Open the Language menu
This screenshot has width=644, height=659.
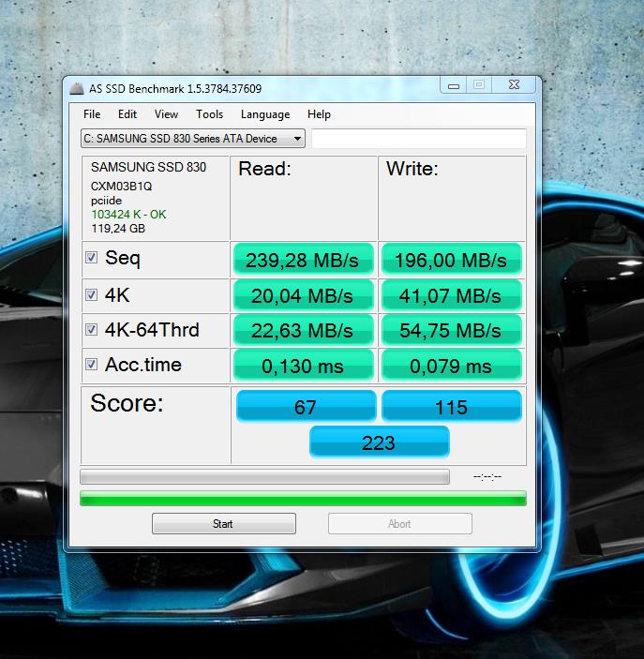click(x=265, y=114)
